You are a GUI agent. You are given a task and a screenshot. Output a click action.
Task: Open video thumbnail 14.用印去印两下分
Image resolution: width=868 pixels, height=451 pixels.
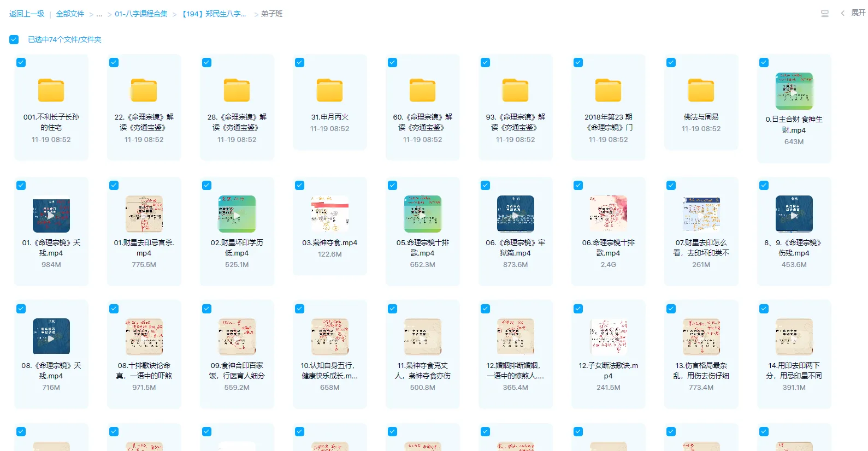[x=794, y=337]
